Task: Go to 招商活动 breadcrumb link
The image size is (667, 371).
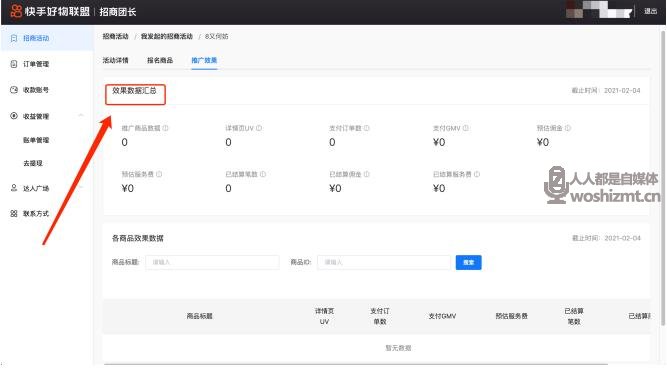Action: tap(115, 37)
